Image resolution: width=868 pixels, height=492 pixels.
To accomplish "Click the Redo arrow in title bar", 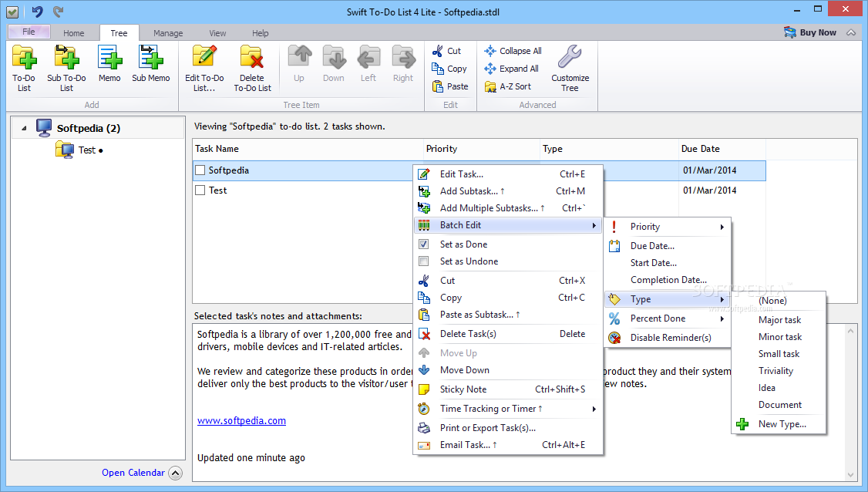I will point(58,11).
